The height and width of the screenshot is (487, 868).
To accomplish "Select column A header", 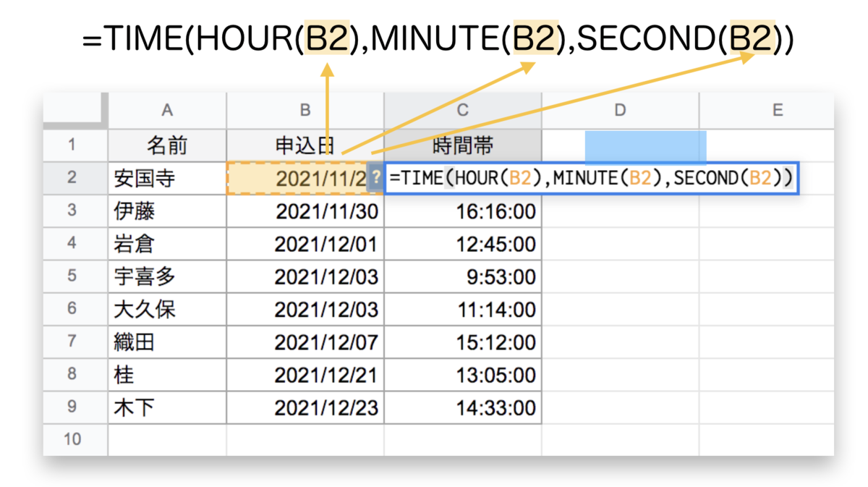I will tap(167, 110).
